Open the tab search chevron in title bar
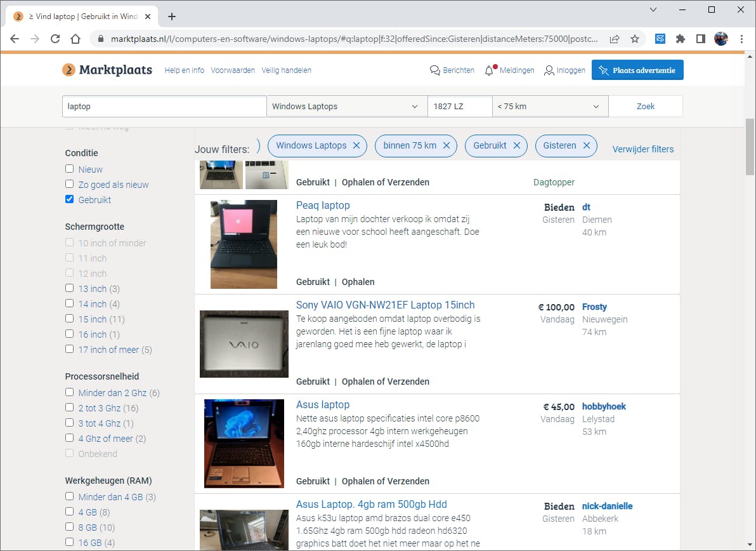The height and width of the screenshot is (551, 756). tap(653, 10)
